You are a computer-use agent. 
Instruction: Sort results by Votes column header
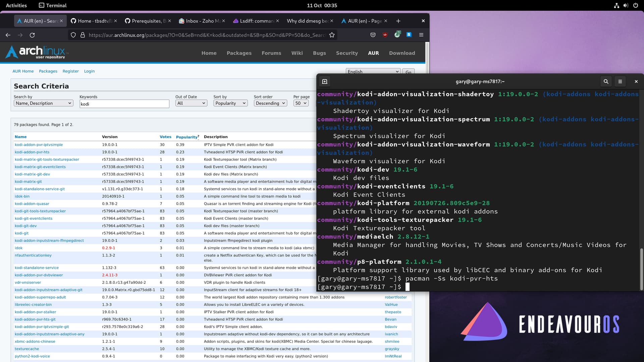point(165,137)
